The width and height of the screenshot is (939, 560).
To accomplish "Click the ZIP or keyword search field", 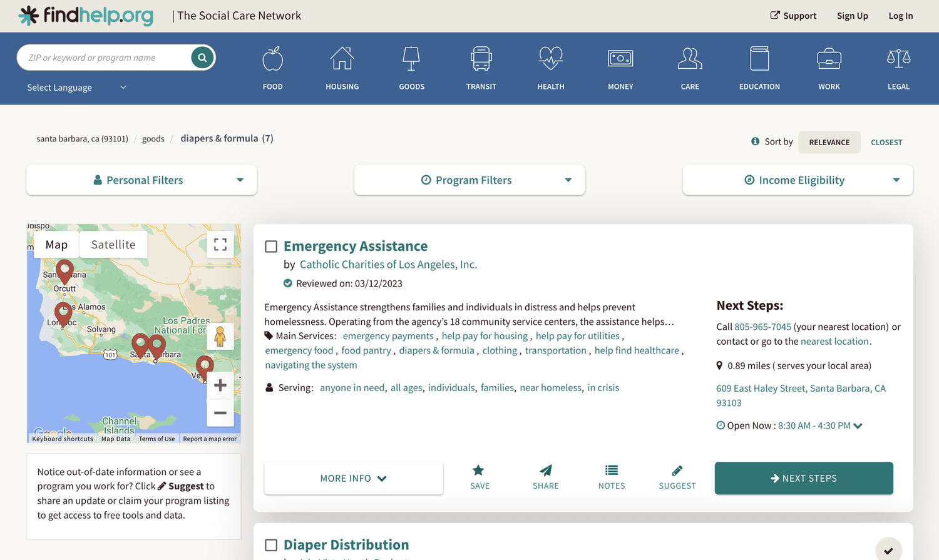I will [106, 57].
